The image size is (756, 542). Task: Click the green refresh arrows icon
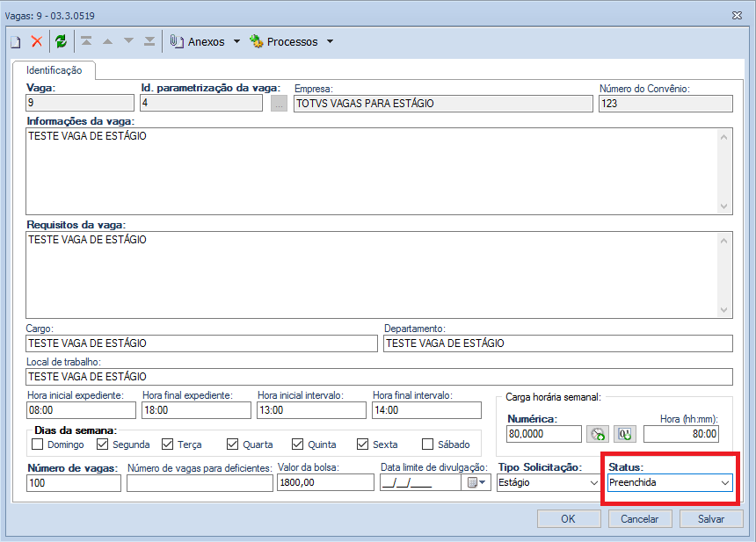[x=62, y=41]
